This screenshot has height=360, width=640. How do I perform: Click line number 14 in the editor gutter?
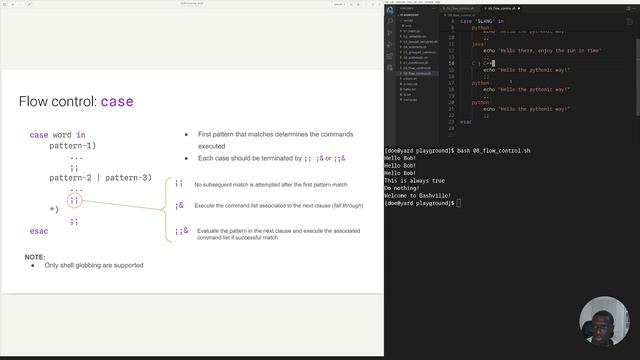(451, 63)
